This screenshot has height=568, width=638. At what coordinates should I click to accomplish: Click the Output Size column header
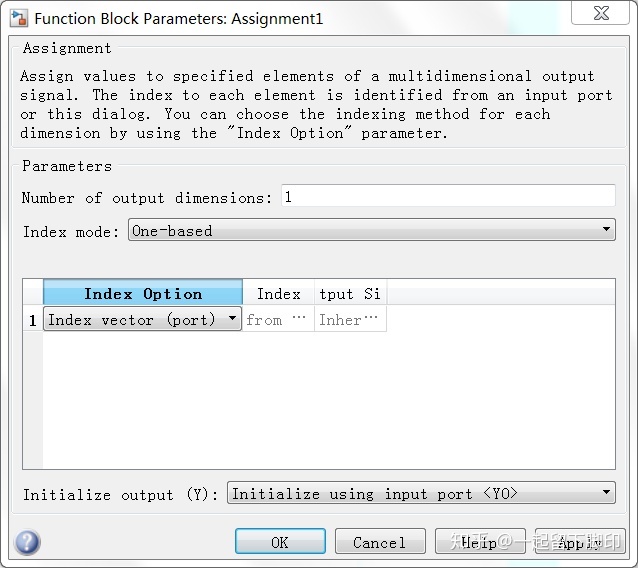pos(350,293)
